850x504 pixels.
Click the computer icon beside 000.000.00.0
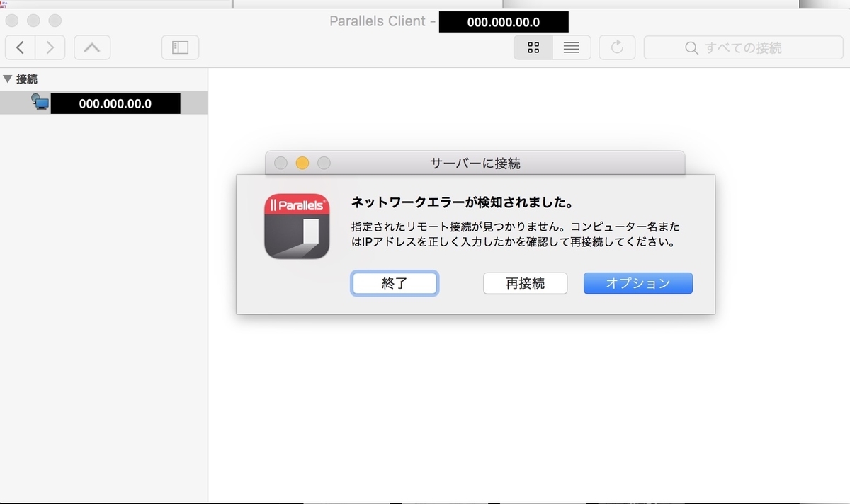(x=39, y=102)
